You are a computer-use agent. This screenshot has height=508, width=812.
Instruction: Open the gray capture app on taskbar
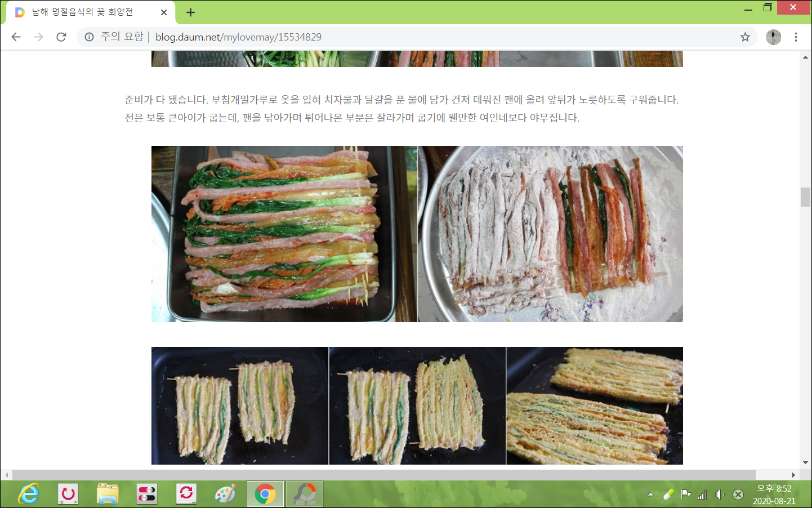click(x=305, y=494)
